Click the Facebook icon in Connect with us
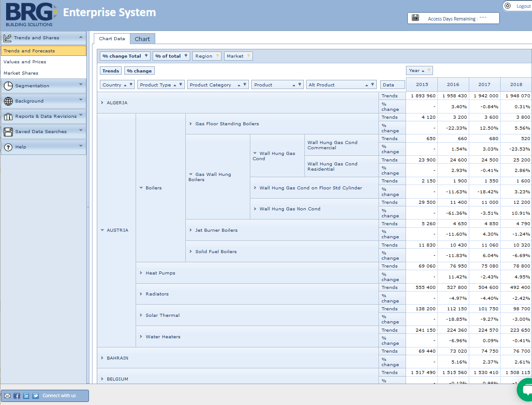Screen dimensions: 532x405 pos(17,396)
